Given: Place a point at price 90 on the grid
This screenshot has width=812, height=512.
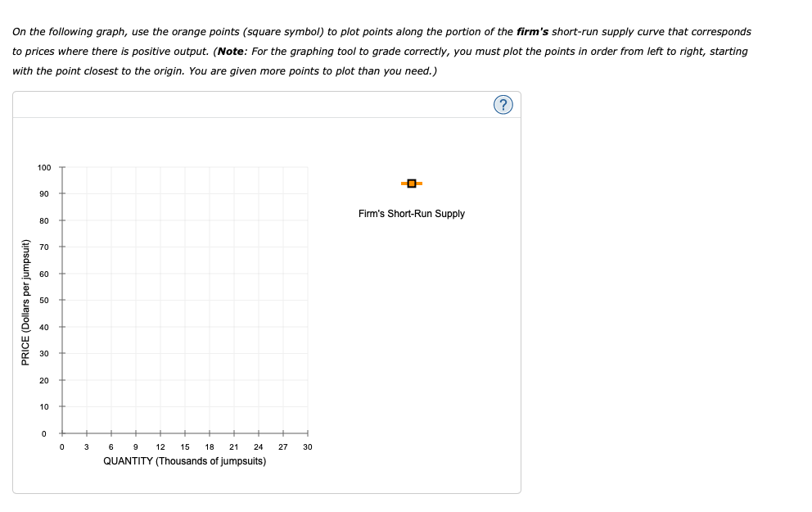Looking at the screenshot, I should pyautogui.click(x=184, y=194).
